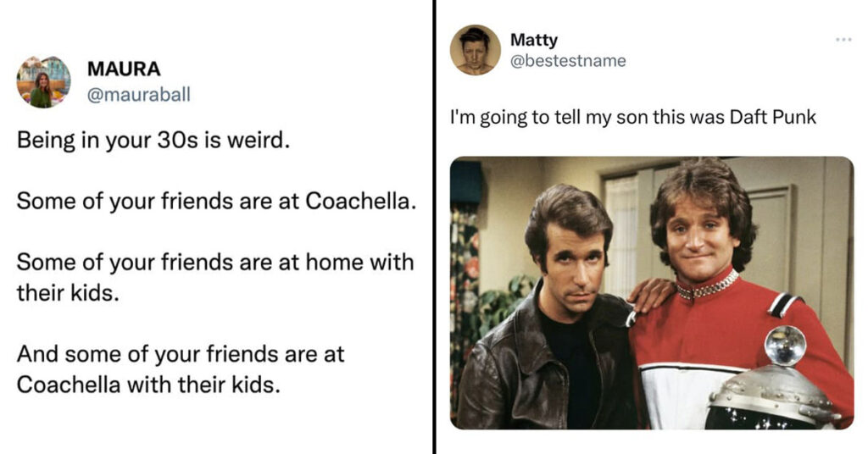
Task: Open the @mauraball handle link
Action: (x=138, y=95)
